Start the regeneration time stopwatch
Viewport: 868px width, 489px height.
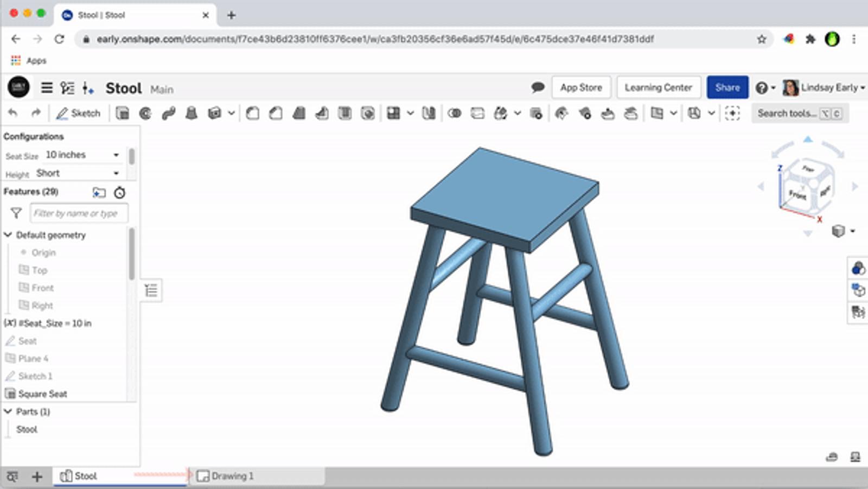click(x=120, y=192)
